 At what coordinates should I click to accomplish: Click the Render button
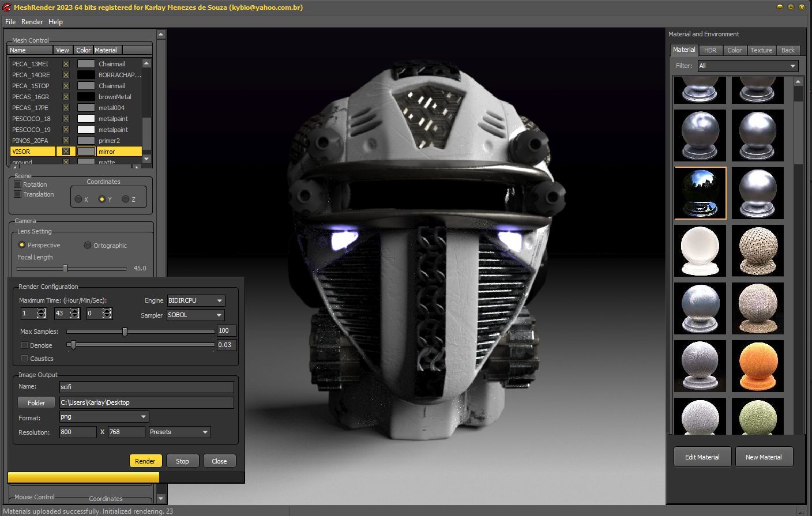(145, 461)
